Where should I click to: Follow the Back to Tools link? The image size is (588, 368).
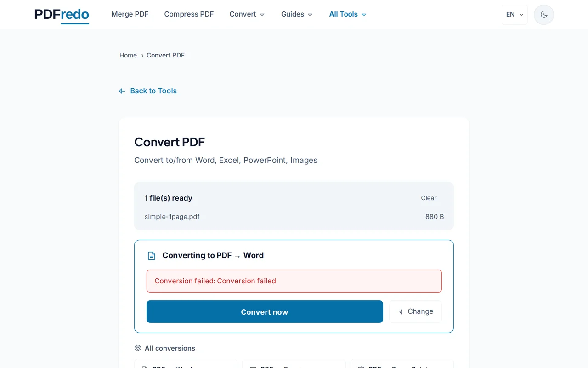(153, 91)
